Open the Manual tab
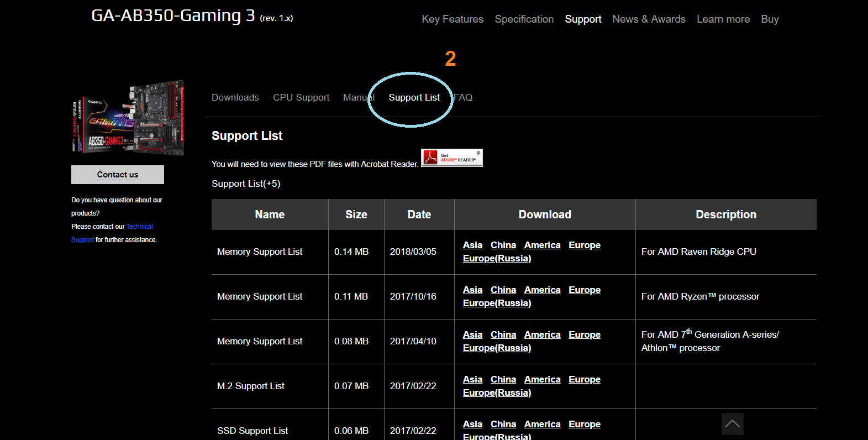 [359, 97]
